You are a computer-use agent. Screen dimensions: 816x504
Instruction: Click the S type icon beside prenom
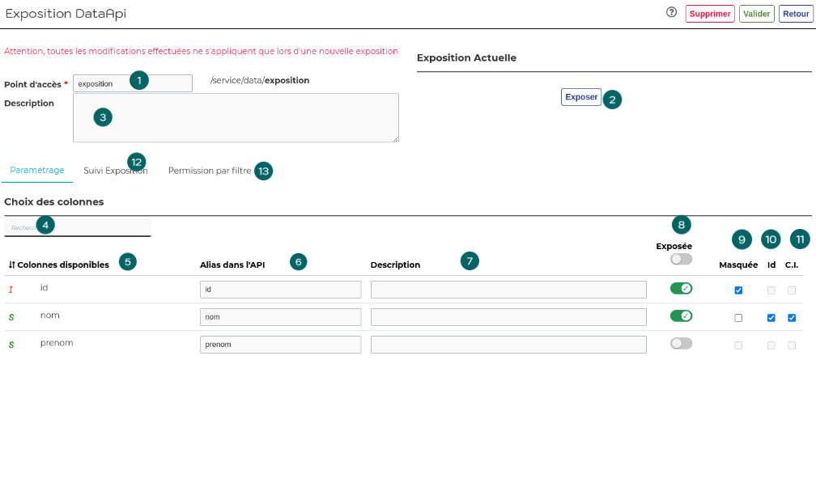click(11, 342)
